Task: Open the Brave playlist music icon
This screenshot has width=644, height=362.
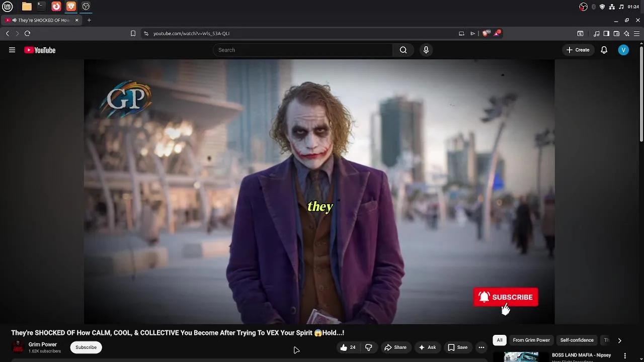Action: (x=596, y=33)
